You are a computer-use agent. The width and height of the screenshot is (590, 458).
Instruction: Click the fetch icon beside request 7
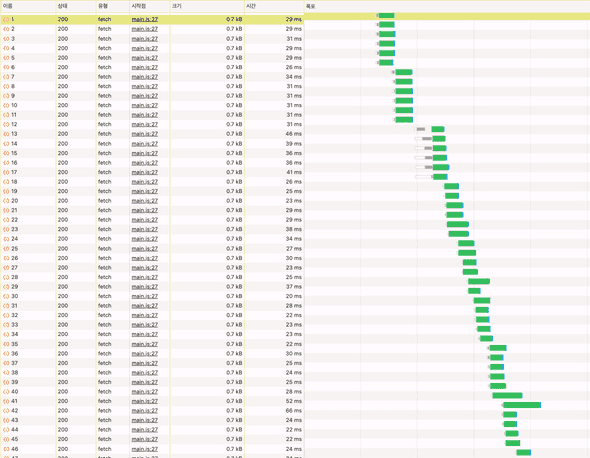(x=6, y=77)
